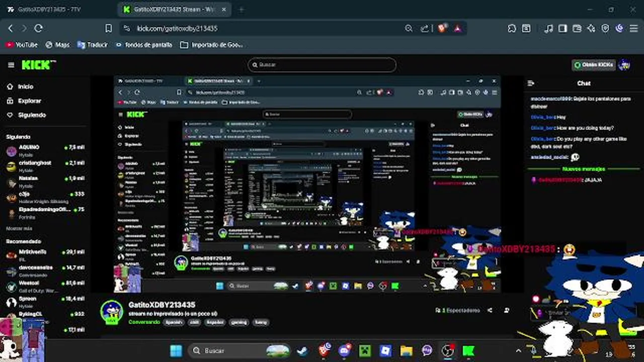The image size is (644, 362).
Task: Open Steam from the taskbar
Action: pyautogui.click(x=303, y=350)
